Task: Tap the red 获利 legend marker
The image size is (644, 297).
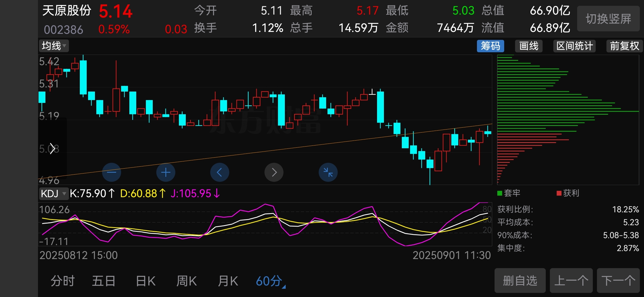Action: pos(559,193)
